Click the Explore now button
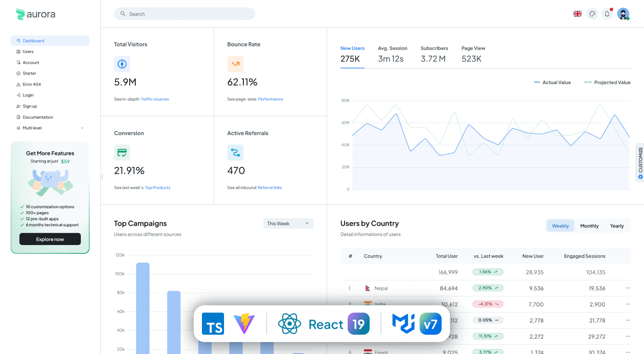Image resolution: width=644 pixels, height=354 pixels. point(50,239)
